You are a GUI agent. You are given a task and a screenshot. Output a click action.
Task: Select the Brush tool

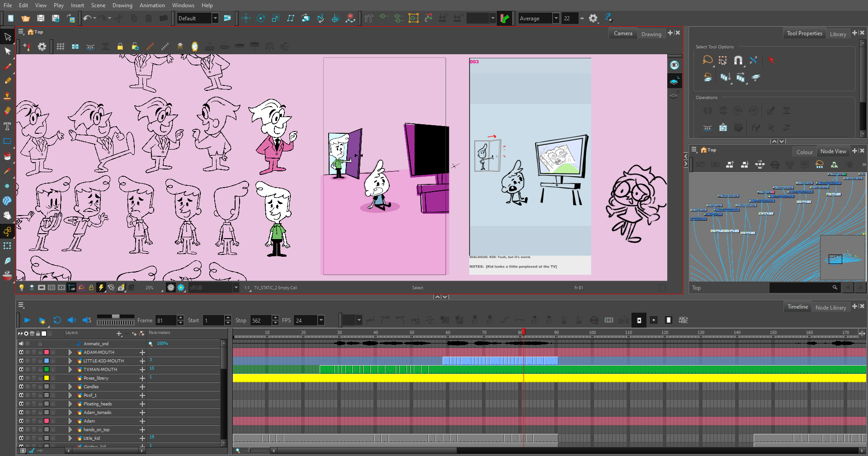click(8, 66)
